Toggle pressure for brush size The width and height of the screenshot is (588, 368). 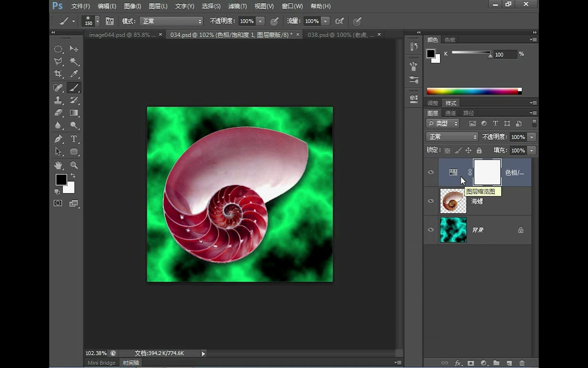tap(357, 21)
